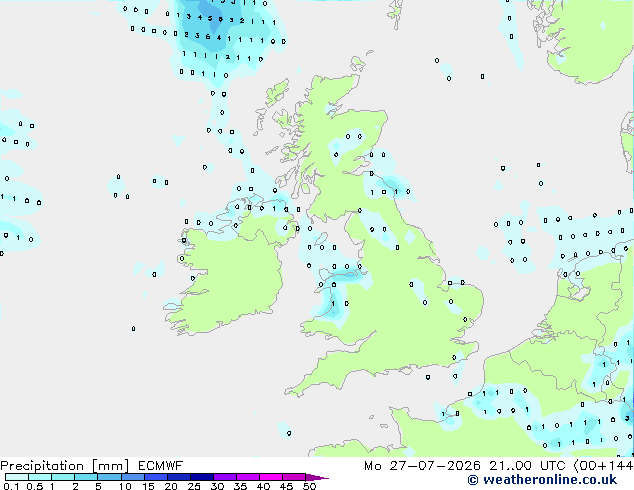Click the '[mm]' unit label
This screenshot has height=490, width=634.
click(110, 466)
